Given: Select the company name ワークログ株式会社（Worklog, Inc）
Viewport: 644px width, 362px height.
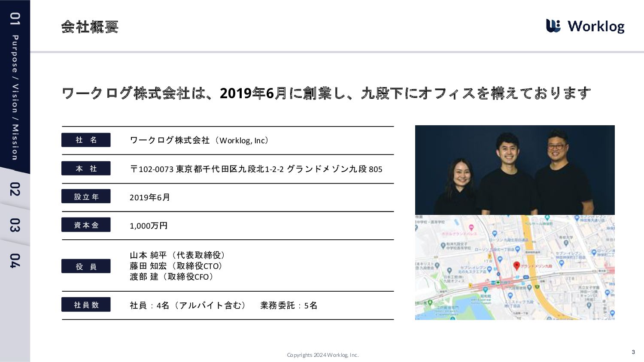Looking at the screenshot, I should coord(200,140).
